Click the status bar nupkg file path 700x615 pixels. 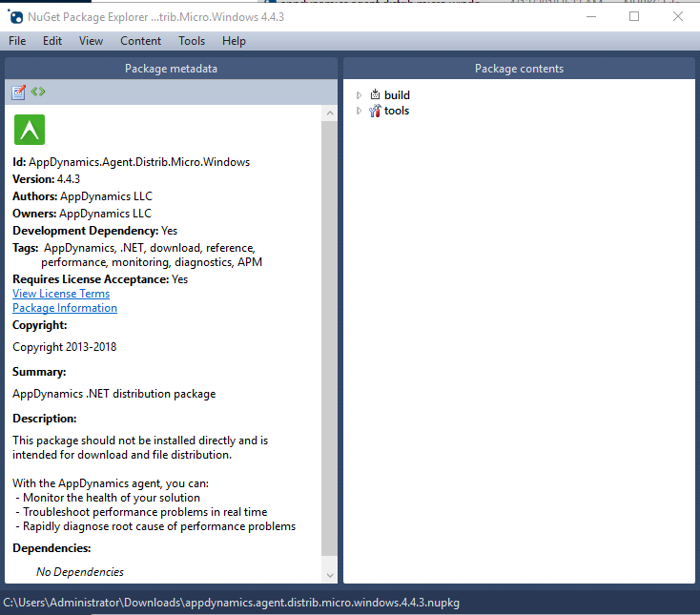point(231,603)
